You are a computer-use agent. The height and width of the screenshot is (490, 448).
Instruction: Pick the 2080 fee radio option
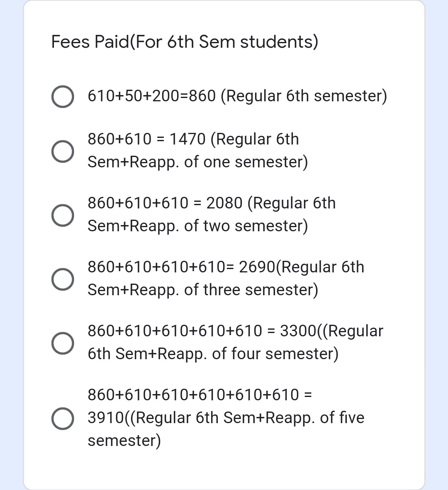coord(63,215)
